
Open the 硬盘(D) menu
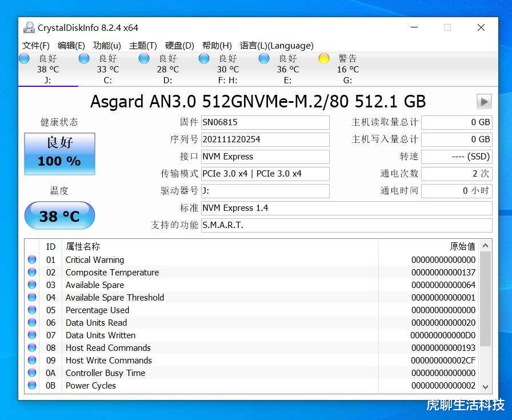tap(179, 46)
